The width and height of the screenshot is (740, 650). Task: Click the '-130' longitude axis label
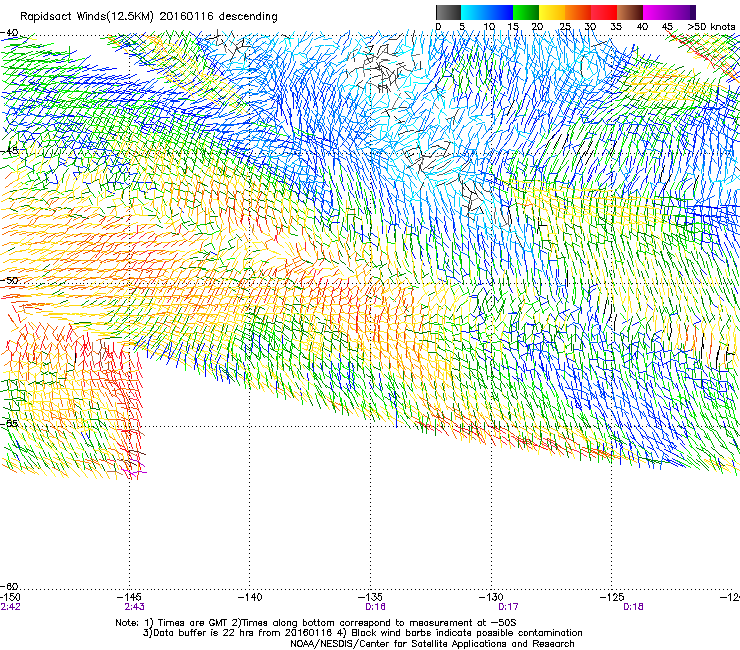491,597
